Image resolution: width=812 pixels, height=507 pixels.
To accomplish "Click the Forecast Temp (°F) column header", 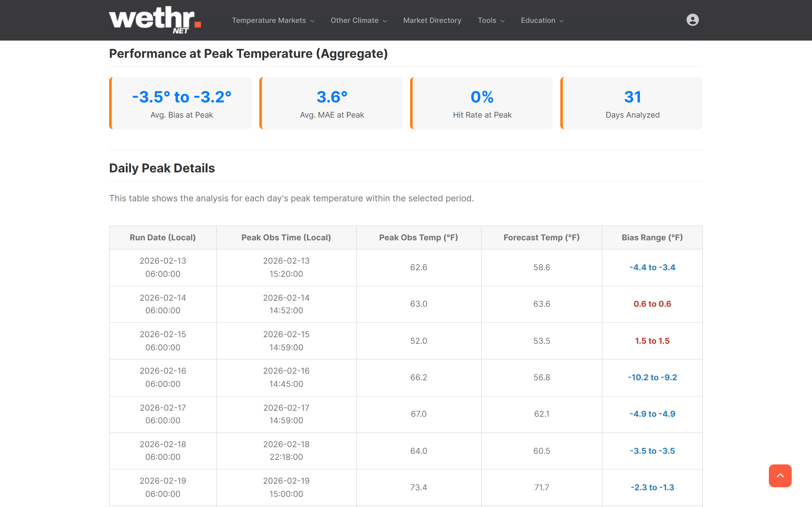I will (x=541, y=238).
